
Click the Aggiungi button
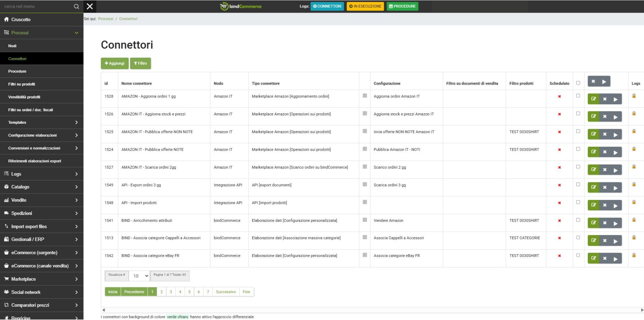point(115,63)
